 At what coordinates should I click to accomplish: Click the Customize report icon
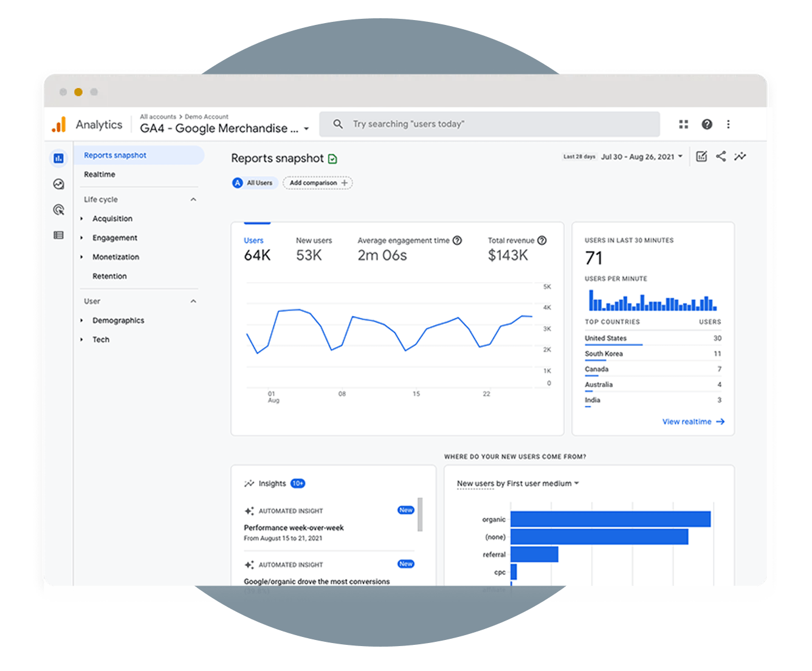point(701,156)
